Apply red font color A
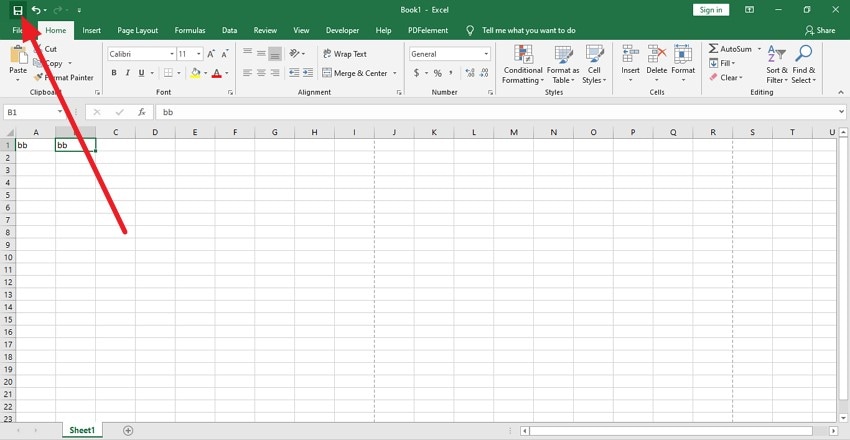The image size is (850, 440). pyautogui.click(x=217, y=73)
